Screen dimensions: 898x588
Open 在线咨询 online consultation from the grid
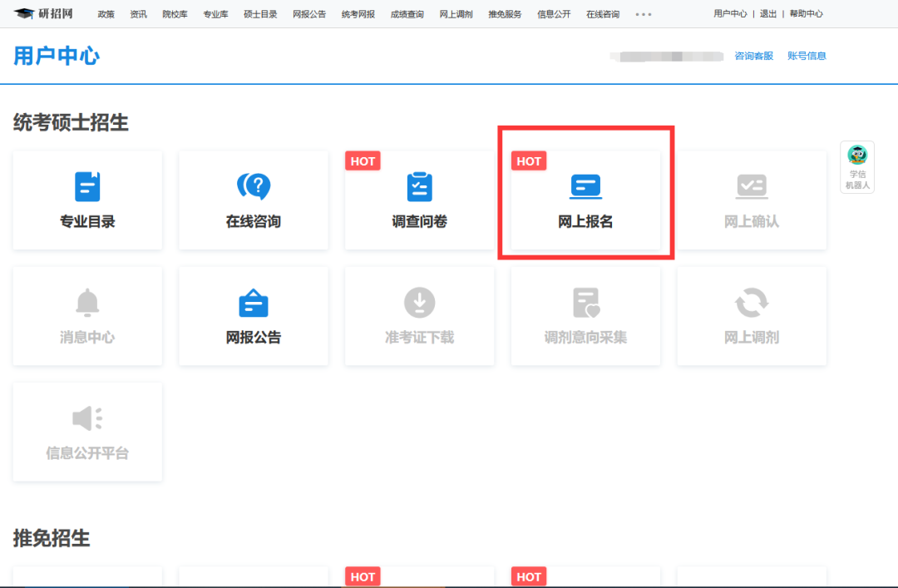253,200
